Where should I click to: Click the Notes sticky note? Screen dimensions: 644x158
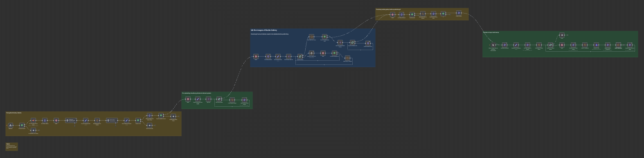(x=12, y=147)
